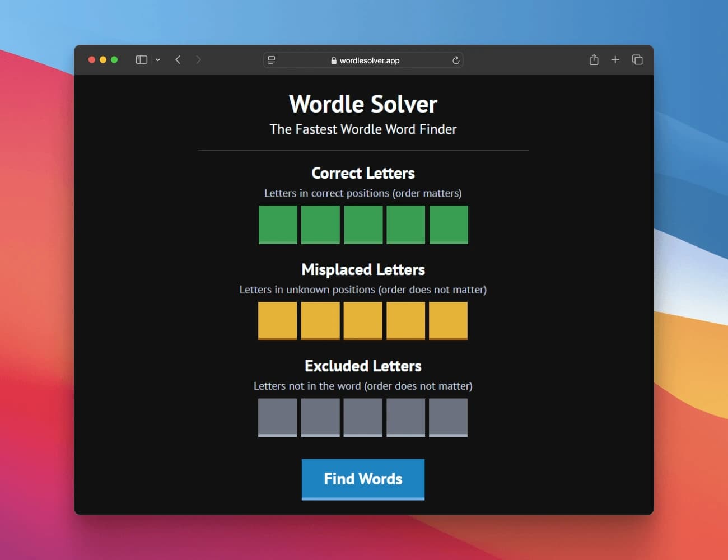This screenshot has width=728, height=560.
Task: Open the page appearance options in the address bar
Action: tap(271, 60)
